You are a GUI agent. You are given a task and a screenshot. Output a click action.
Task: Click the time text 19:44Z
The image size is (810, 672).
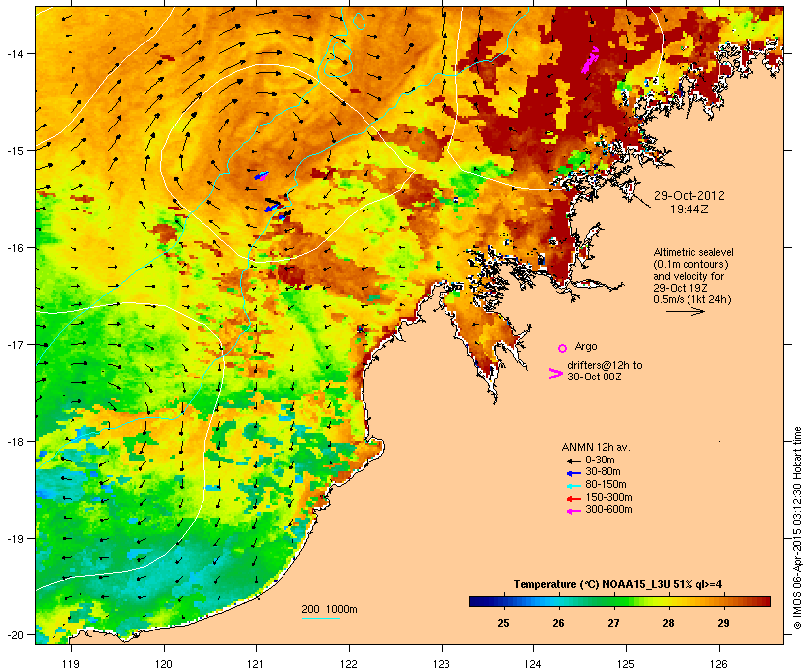click(x=689, y=210)
